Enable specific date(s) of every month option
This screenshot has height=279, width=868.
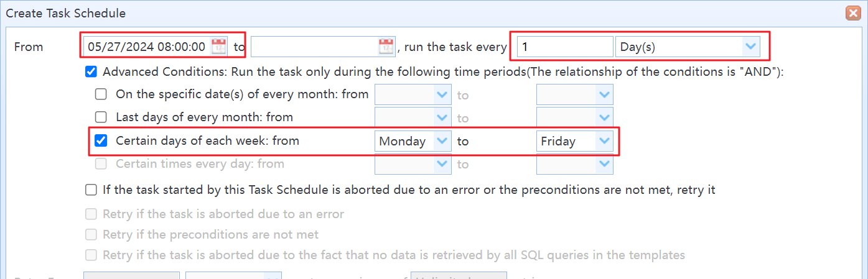click(101, 94)
